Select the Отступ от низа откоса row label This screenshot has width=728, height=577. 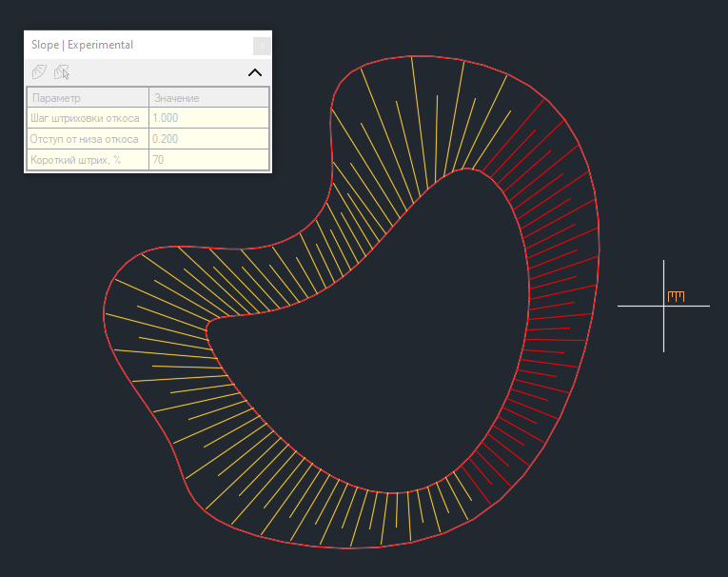[87, 139]
